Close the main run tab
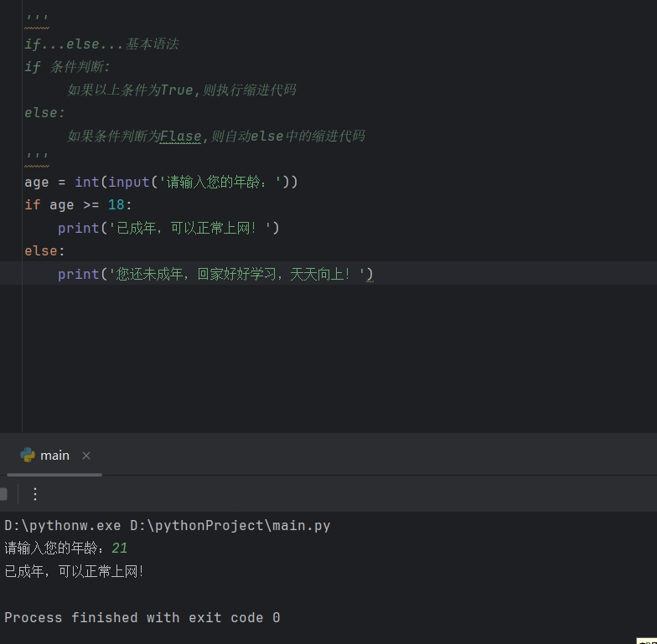 (x=86, y=456)
